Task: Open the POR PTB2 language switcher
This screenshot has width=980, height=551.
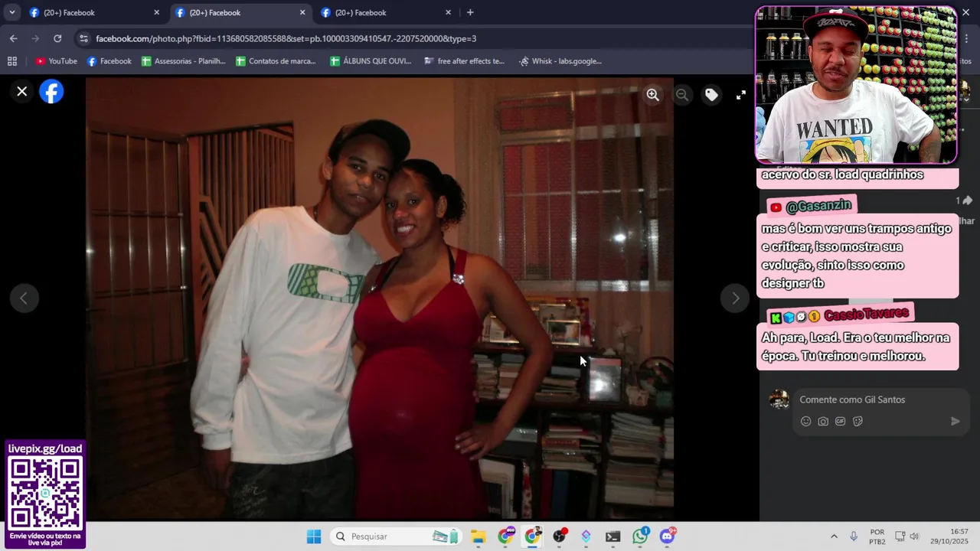Action: (877, 536)
